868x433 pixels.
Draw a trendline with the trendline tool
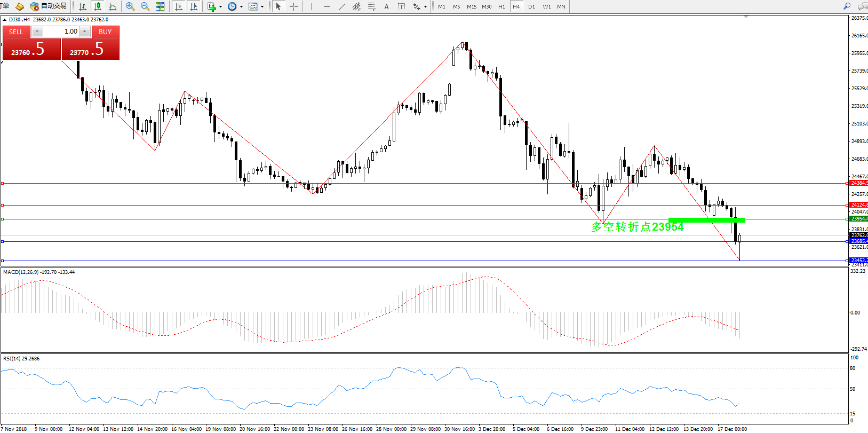[342, 6]
